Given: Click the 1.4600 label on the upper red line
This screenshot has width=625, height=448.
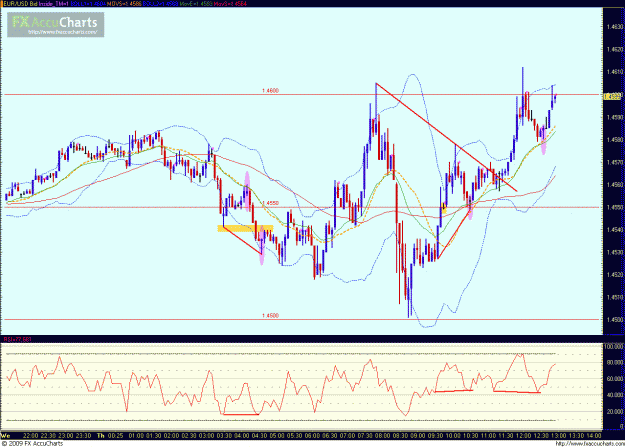Looking at the screenshot, I should [270, 90].
